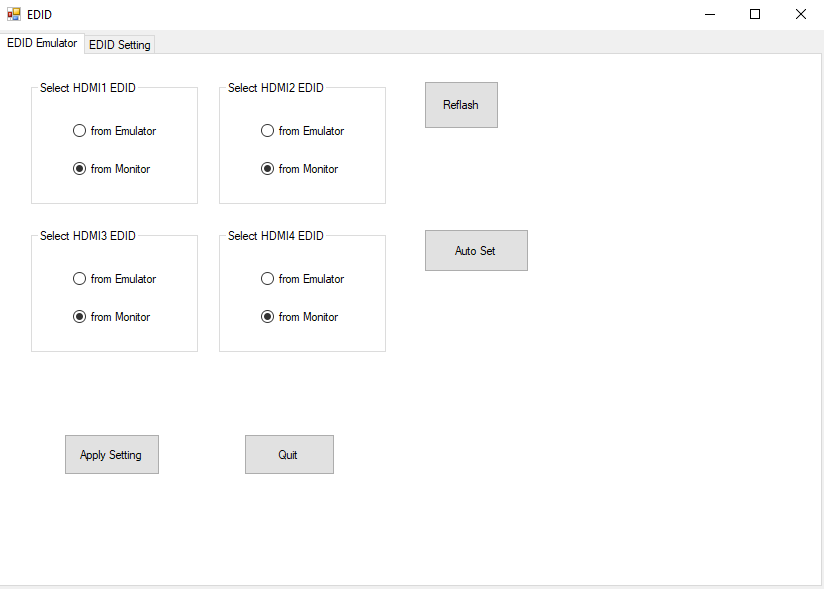This screenshot has height=589, width=824.
Task: Click the Auto Set button
Action: pyautogui.click(x=476, y=251)
